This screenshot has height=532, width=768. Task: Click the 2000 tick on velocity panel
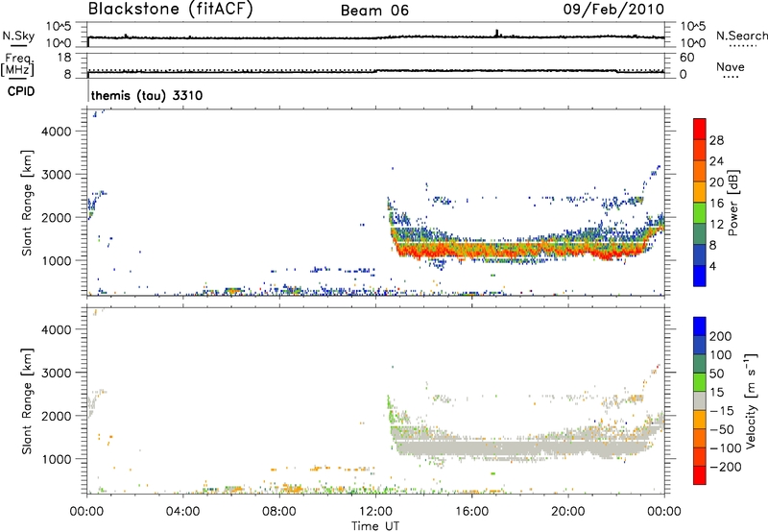pyautogui.click(x=56, y=416)
